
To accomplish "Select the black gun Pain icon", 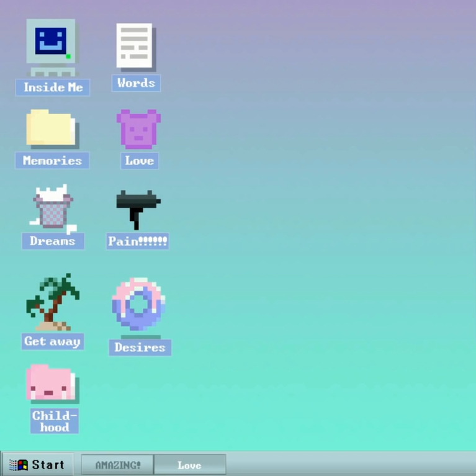I will click(138, 210).
